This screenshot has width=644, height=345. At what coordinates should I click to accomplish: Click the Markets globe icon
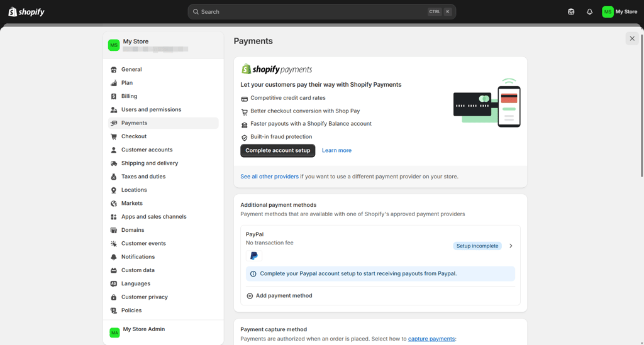114,204
